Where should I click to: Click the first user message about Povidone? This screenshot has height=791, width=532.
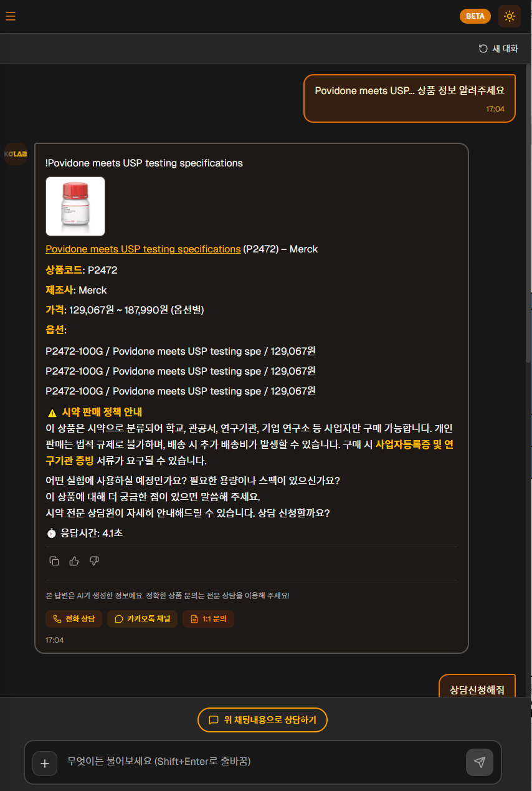click(409, 98)
